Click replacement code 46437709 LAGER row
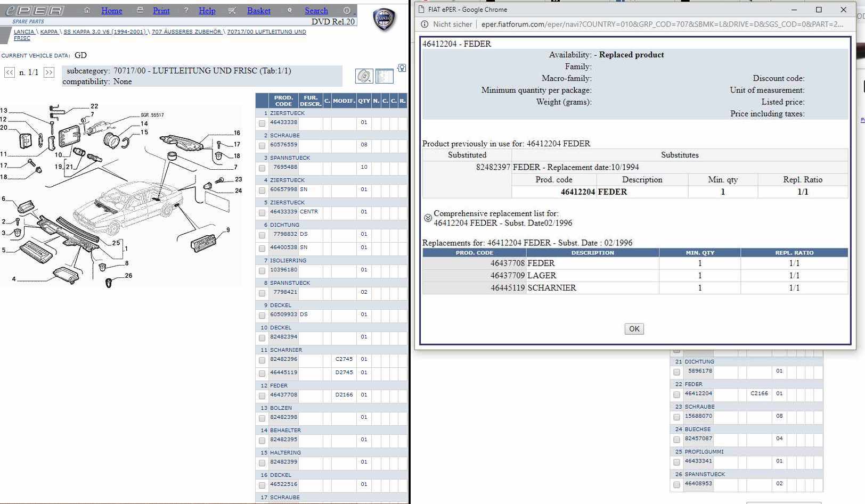Viewport: 865px width, 504px height. tap(635, 275)
